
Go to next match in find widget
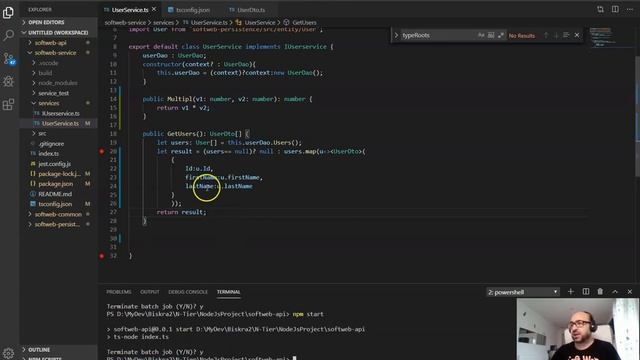click(556, 36)
